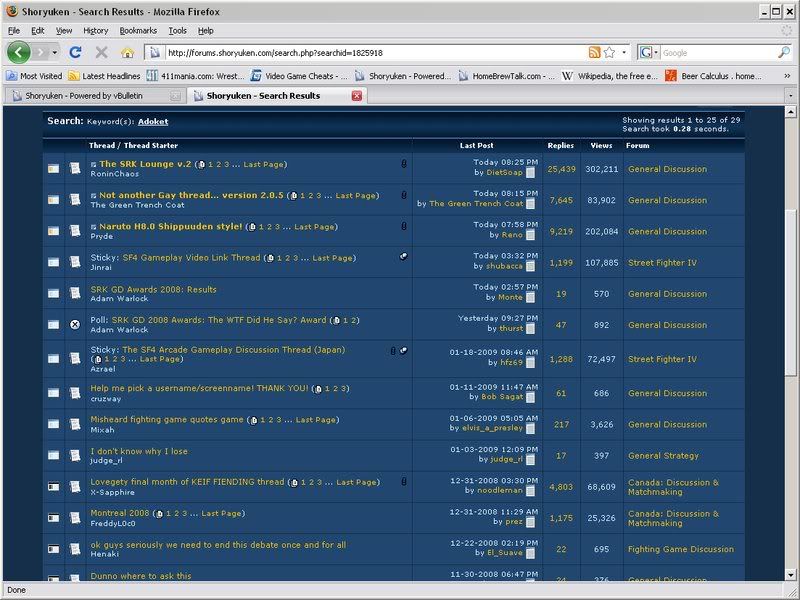Click the scroll up arrow of the page
The width and height of the screenshot is (800, 600).
pyautogui.click(x=791, y=112)
